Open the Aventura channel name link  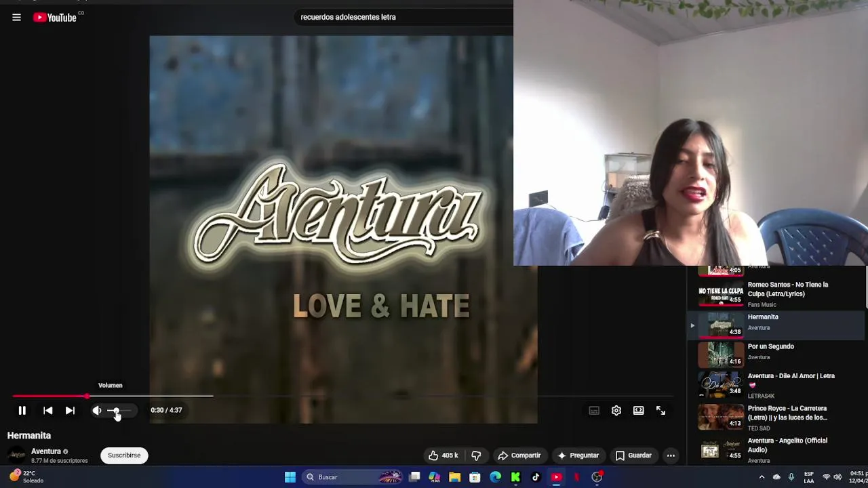46,451
